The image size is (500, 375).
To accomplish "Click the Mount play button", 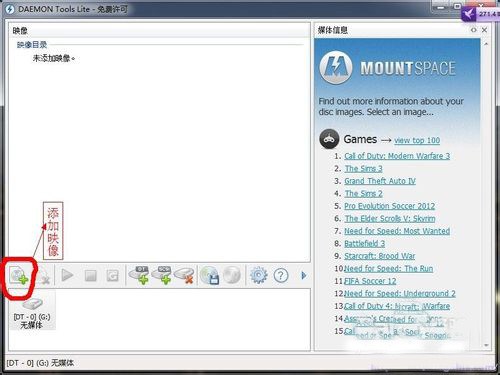I will (x=68, y=275).
